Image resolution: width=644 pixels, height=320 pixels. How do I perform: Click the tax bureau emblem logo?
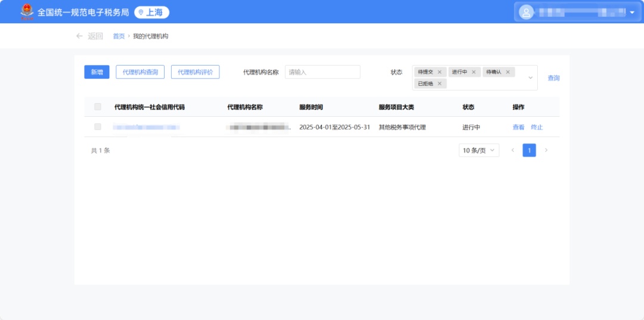point(27,12)
